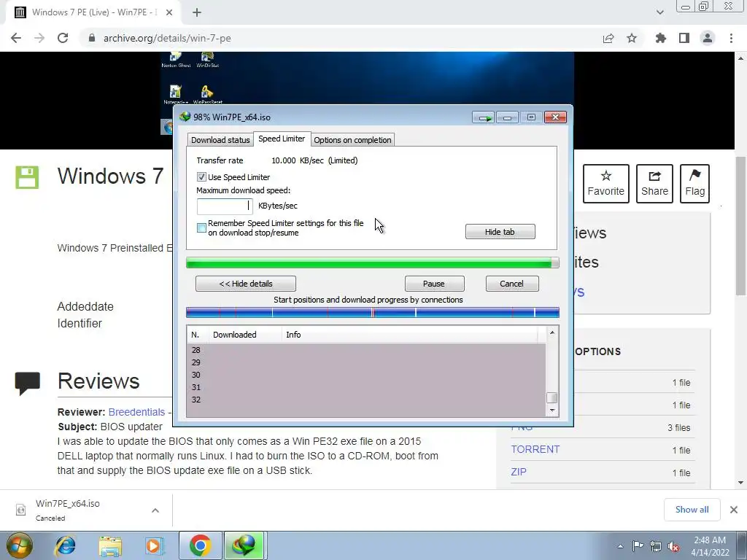Click Internet Download Manager taskbar icon
The image size is (747, 560).
pyautogui.click(x=244, y=545)
